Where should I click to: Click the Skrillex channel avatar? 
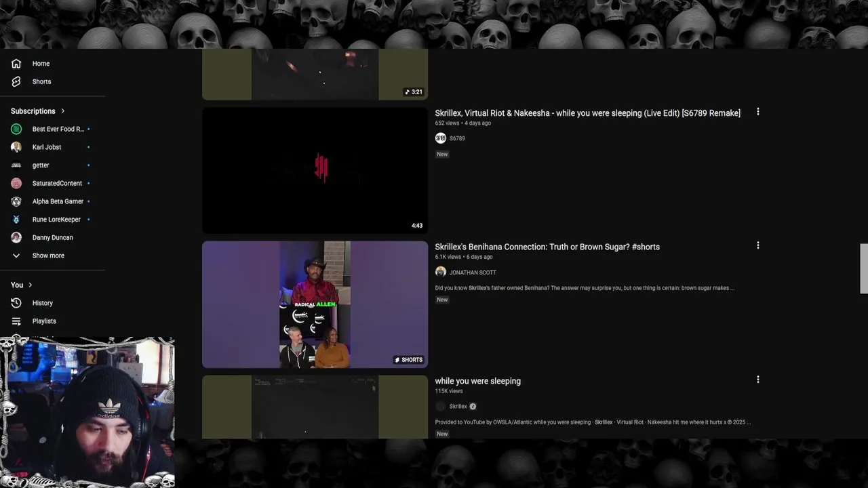pyautogui.click(x=441, y=406)
